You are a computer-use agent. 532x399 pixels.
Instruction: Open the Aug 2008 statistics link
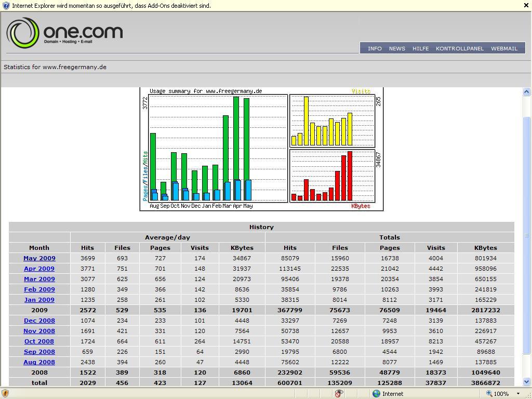[39, 362]
